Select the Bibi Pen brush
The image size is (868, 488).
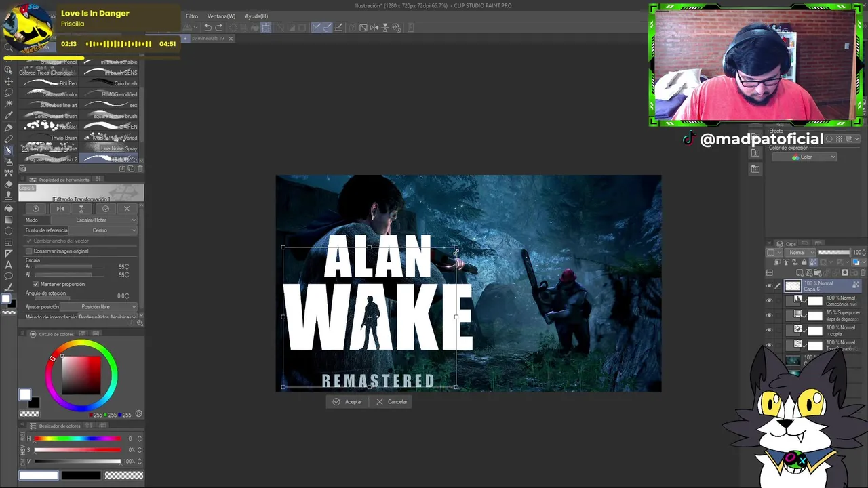[x=50, y=83]
